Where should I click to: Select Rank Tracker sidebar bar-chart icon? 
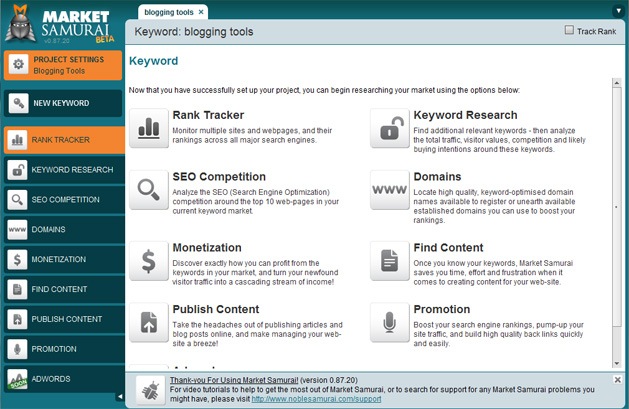pyautogui.click(x=17, y=140)
